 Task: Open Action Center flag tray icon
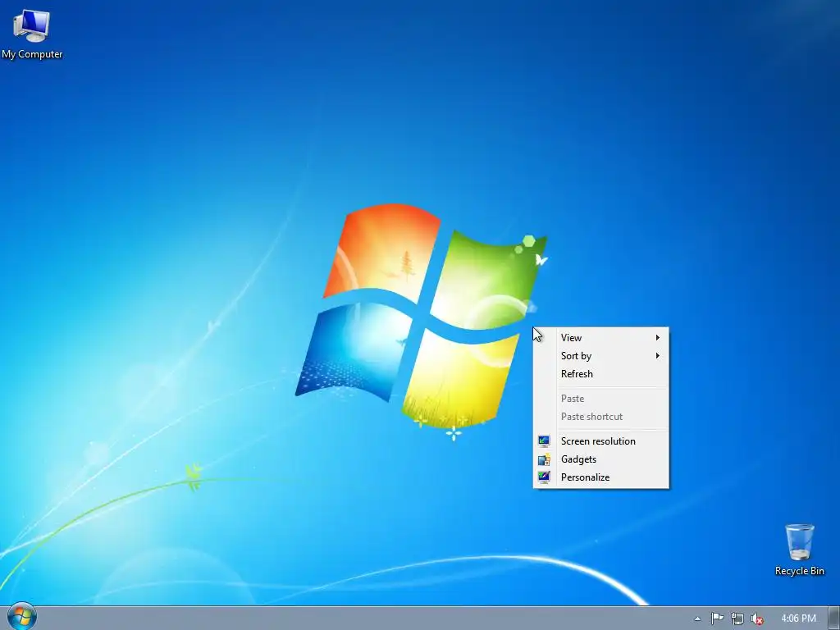(717, 619)
